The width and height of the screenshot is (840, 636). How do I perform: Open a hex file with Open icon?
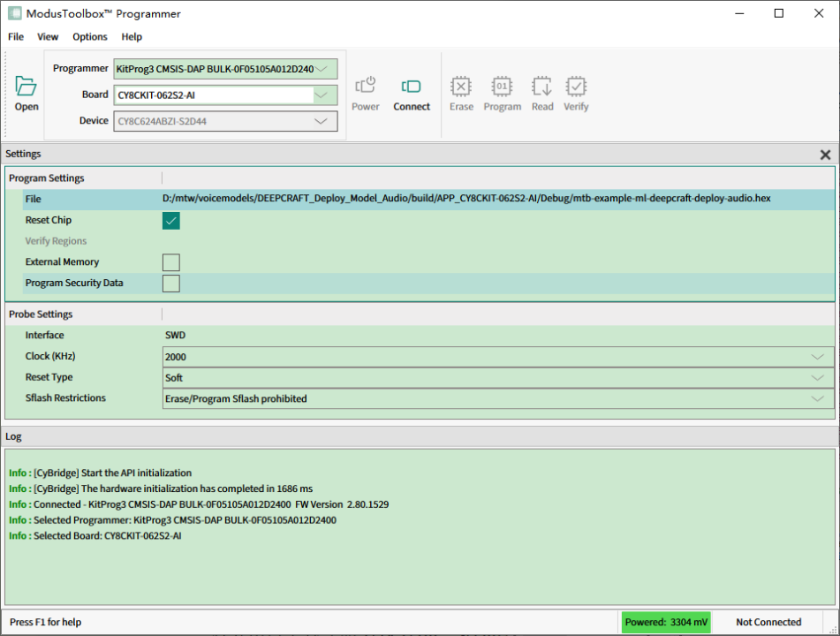pyautogui.click(x=26, y=94)
